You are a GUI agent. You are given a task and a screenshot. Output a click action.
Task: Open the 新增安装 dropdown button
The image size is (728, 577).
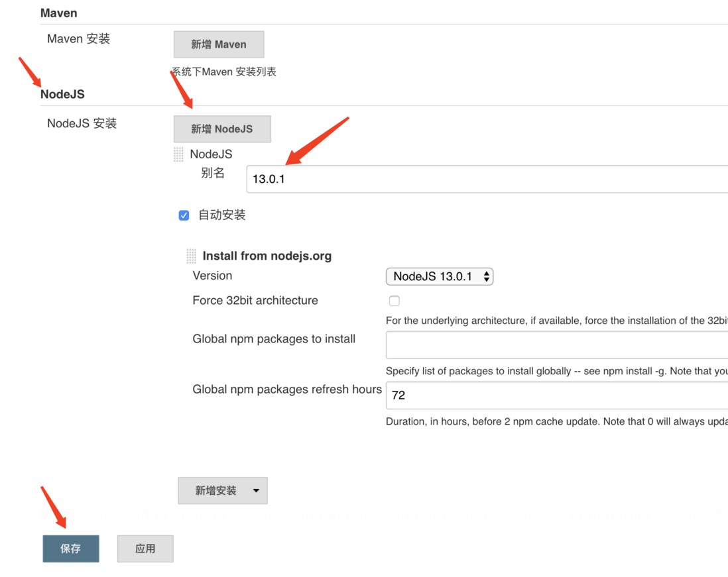pyautogui.click(x=222, y=490)
